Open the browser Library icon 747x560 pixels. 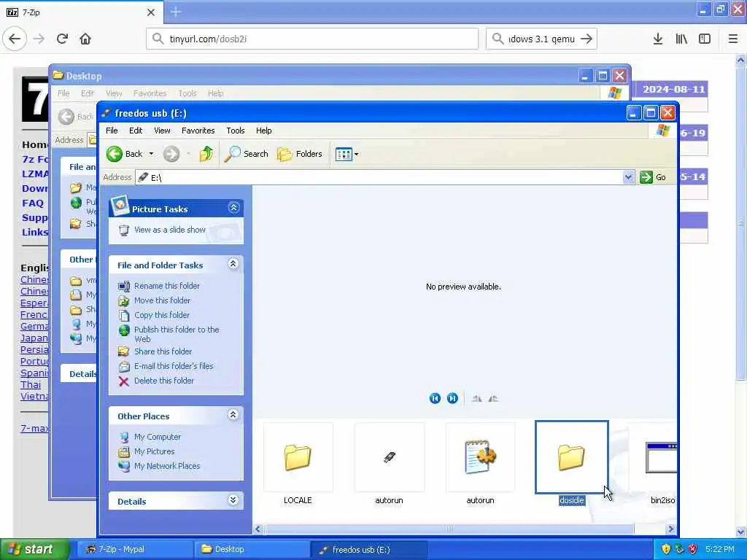(681, 39)
